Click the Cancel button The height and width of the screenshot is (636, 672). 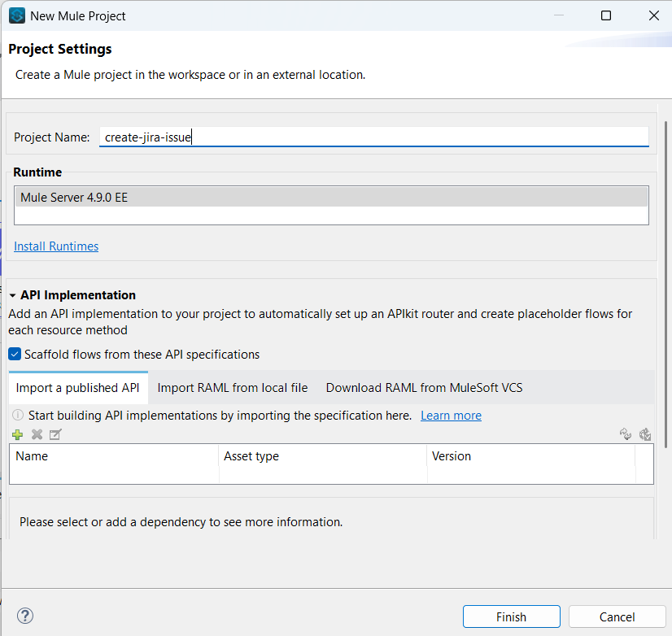[617, 616]
